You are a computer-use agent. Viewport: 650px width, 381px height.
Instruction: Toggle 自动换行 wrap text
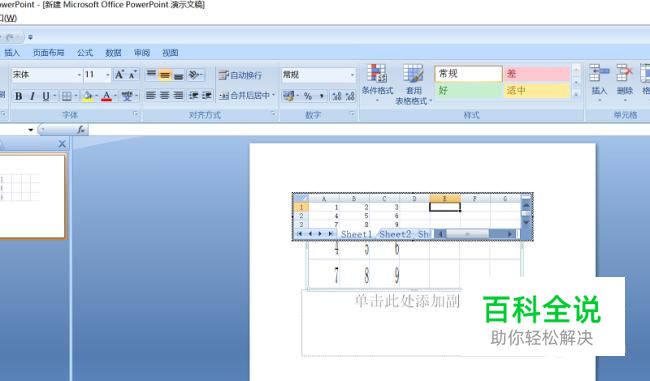(240, 75)
